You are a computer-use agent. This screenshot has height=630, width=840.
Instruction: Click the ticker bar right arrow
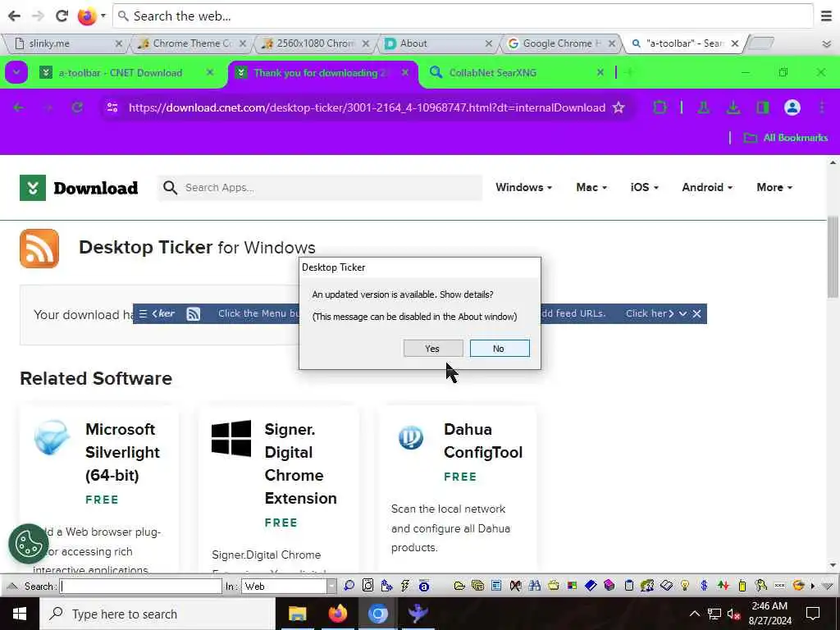(671, 314)
